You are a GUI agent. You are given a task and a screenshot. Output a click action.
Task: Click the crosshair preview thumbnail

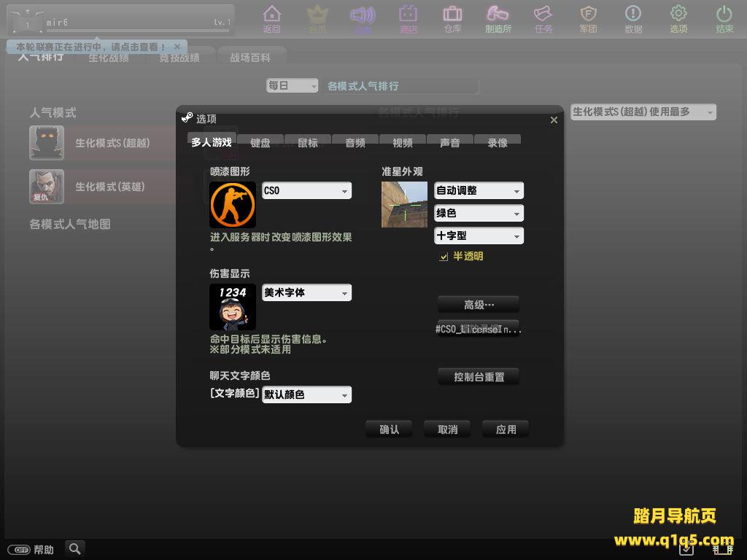pyautogui.click(x=404, y=204)
